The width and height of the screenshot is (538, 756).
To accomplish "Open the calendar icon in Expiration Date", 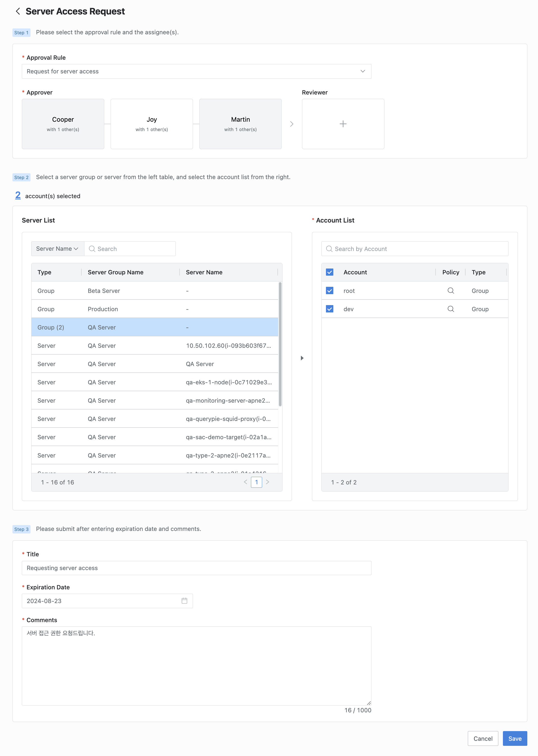I will [185, 601].
